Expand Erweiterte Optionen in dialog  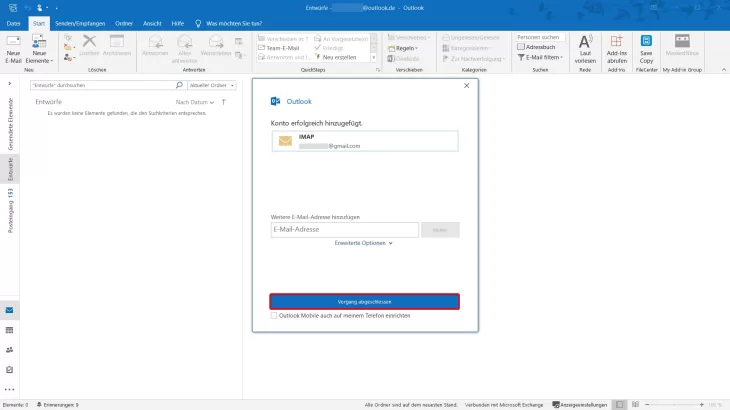(x=364, y=243)
